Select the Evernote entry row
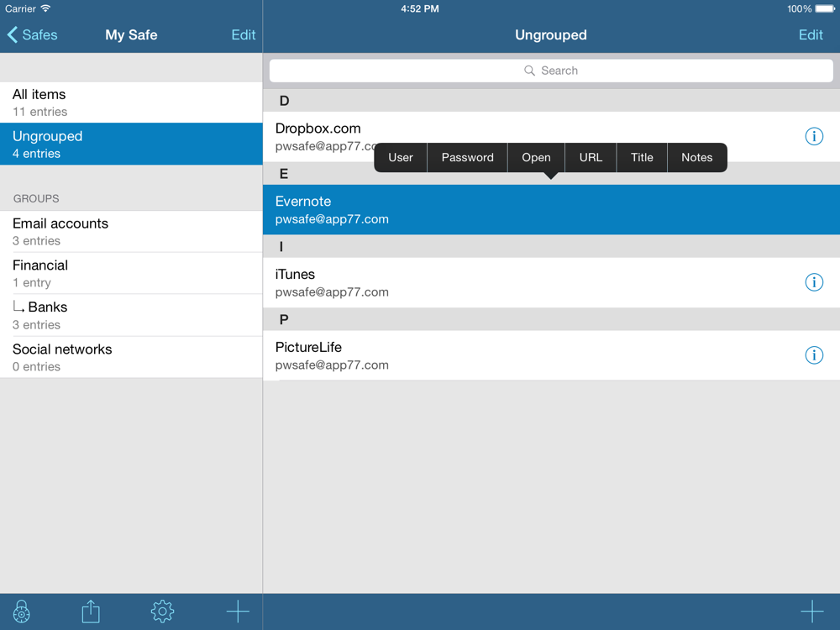Image resolution: width=840 pixels, height=630 pixels. pyautogui.click(x=551, y=209)
